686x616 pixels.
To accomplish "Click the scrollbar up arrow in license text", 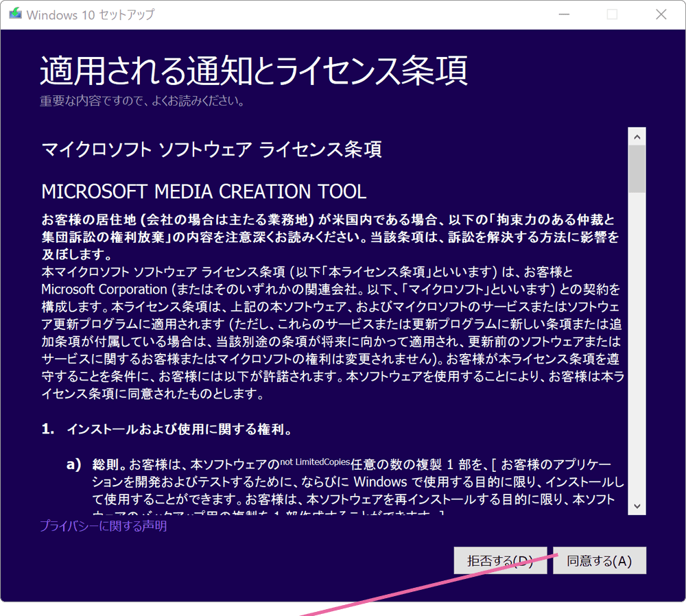I will pyautogui.click(x=637, y=137).
